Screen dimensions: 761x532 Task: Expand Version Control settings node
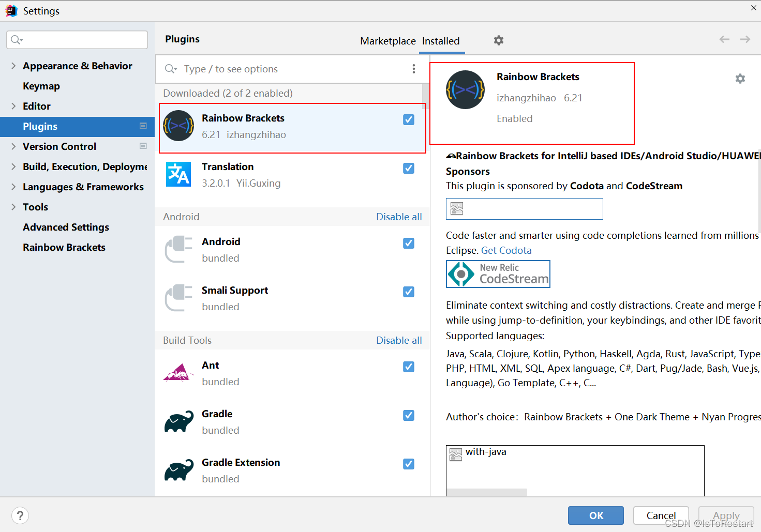(x=13, y=146)
